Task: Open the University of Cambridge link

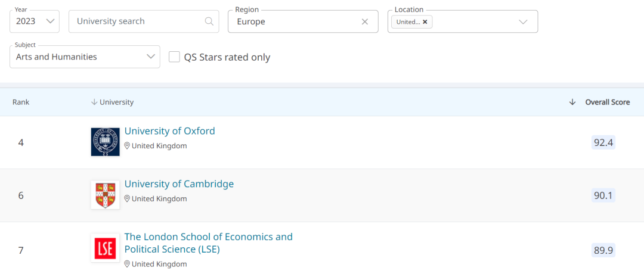Action: pos(179,184)
